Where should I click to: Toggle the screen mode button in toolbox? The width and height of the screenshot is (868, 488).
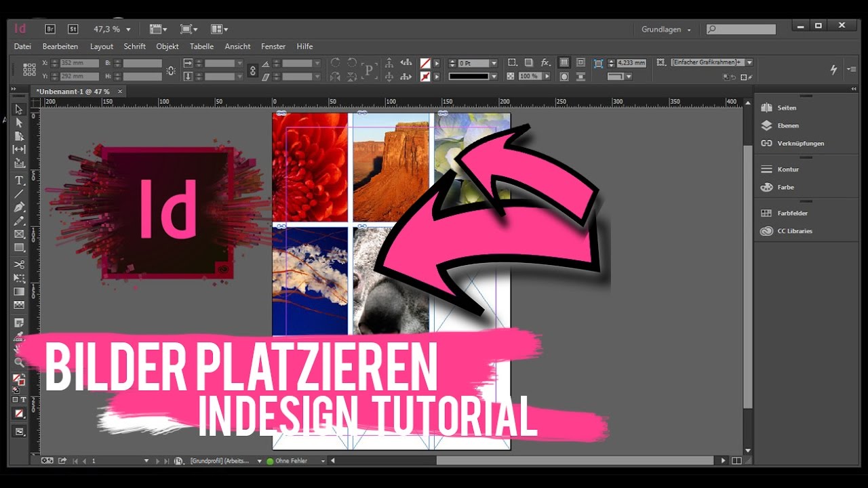coord(19,432)
